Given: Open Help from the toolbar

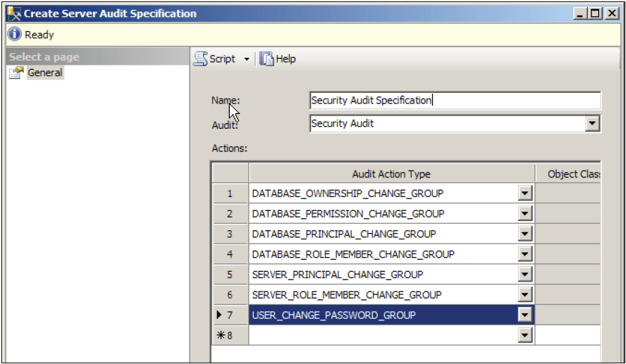Looking at the screenshot, I should [278, 59].
